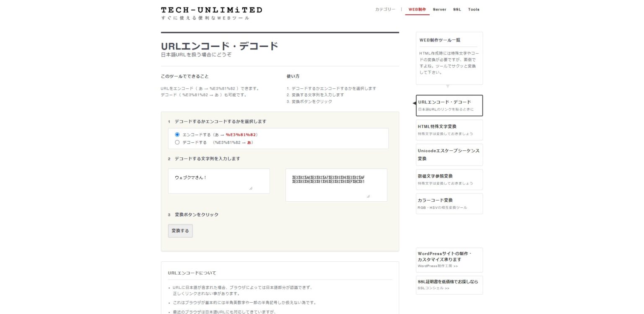The height and width of the screenshot is (314, 644).
Task: Open 数値文字参照変換 tool link
Action: coord(449,179)
